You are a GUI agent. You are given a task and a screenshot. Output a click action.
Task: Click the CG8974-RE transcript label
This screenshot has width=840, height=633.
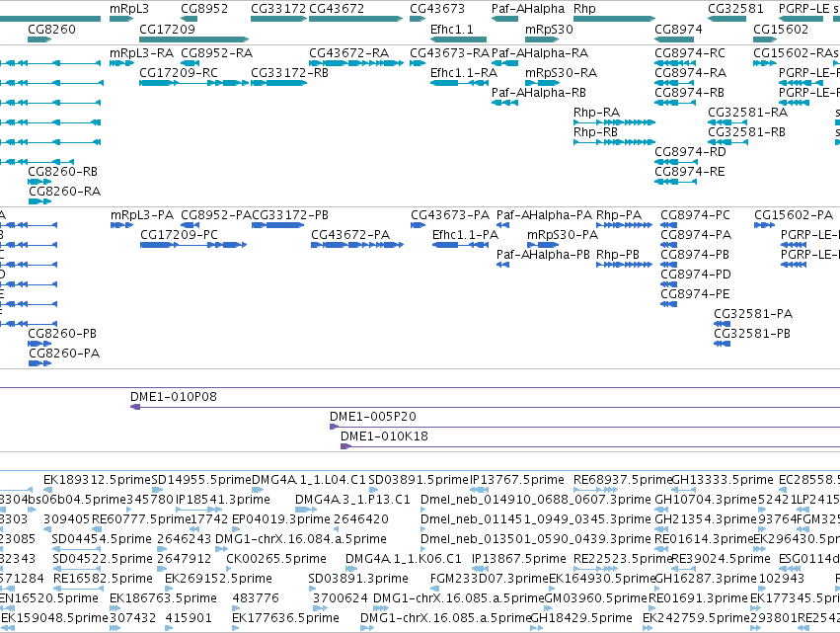[x=689, y=172]
